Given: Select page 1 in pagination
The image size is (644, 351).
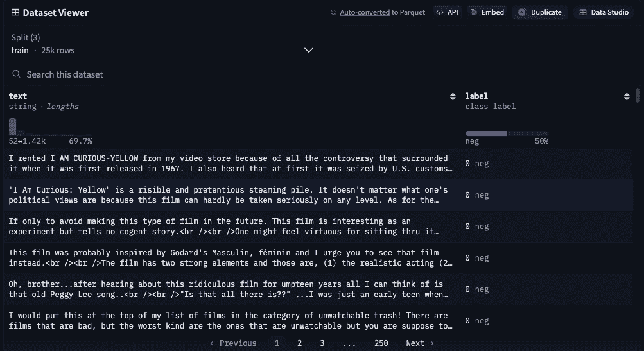Looking at the screenshot, I should (277, 343).
